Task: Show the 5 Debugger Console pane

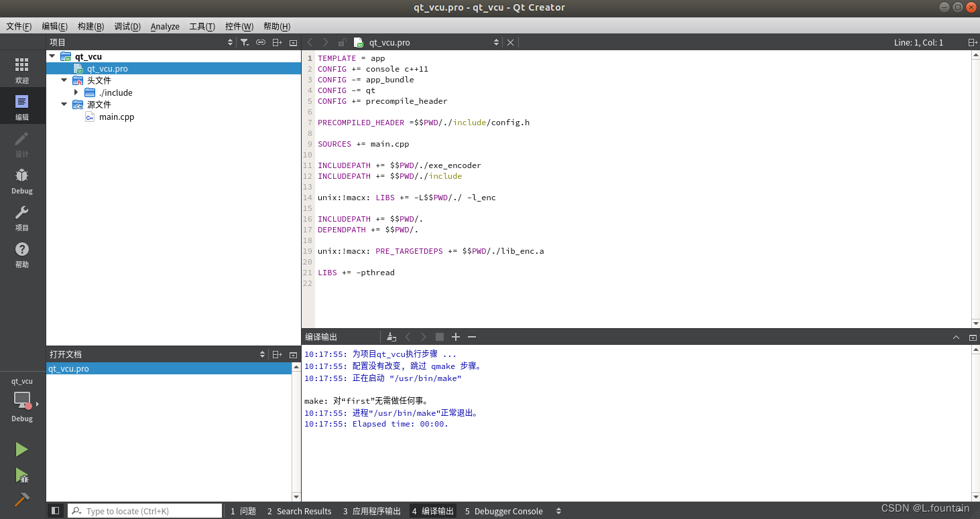Action: [504, 511]
